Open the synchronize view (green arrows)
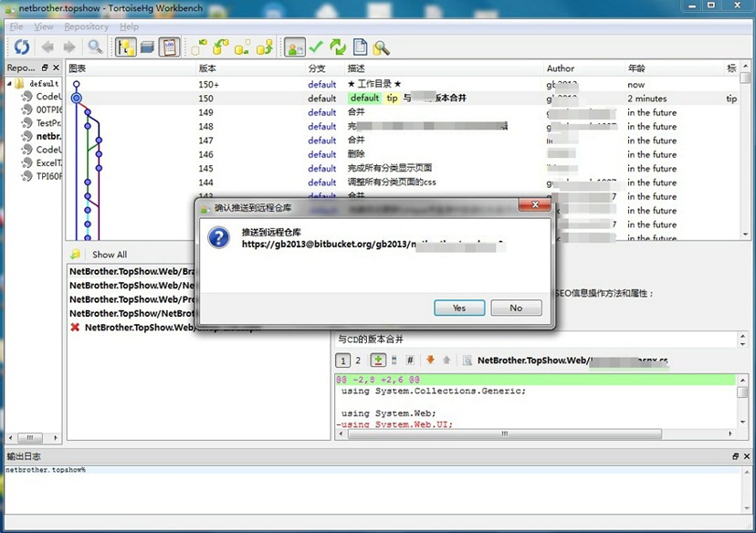The height and width of the screenshot is (533, 756). coord(338,47)
